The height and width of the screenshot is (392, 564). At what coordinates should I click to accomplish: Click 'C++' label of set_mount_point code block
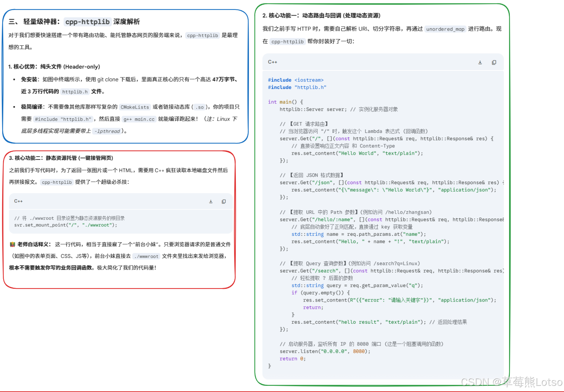pos(19,201)
